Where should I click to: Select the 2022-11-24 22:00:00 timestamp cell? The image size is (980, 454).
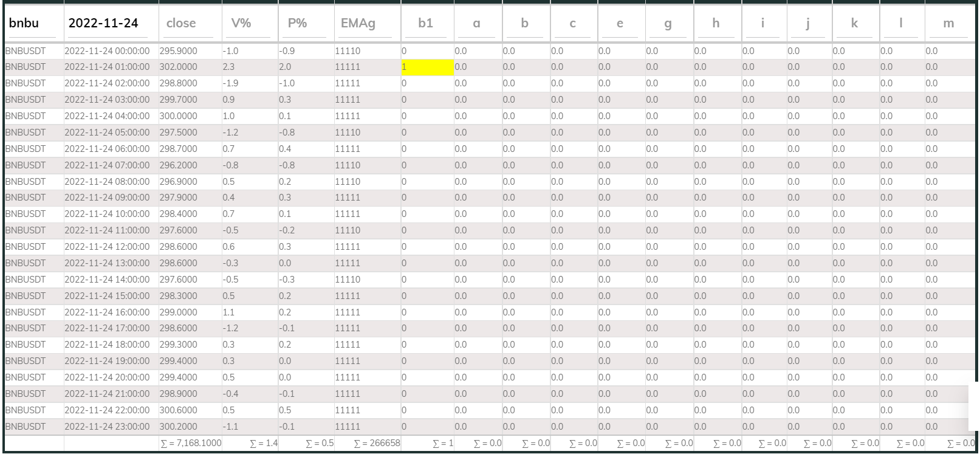(x=107, y=410)
